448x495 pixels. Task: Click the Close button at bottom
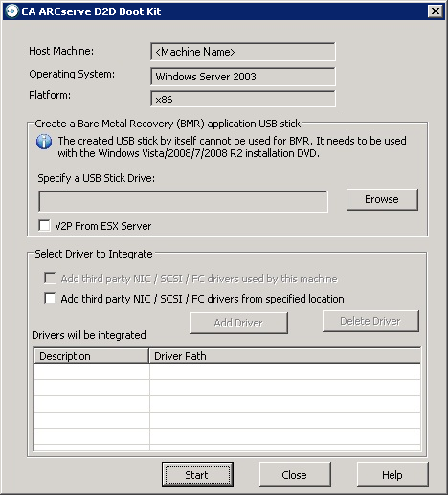click(295, 475)
